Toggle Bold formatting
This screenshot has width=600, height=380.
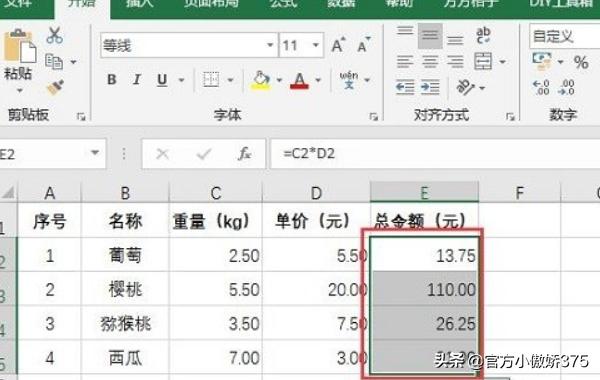(x=112, y=80)
